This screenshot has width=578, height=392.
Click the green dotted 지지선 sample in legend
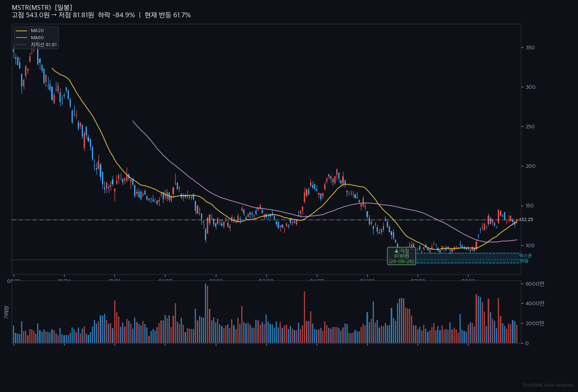coord(22,45)
